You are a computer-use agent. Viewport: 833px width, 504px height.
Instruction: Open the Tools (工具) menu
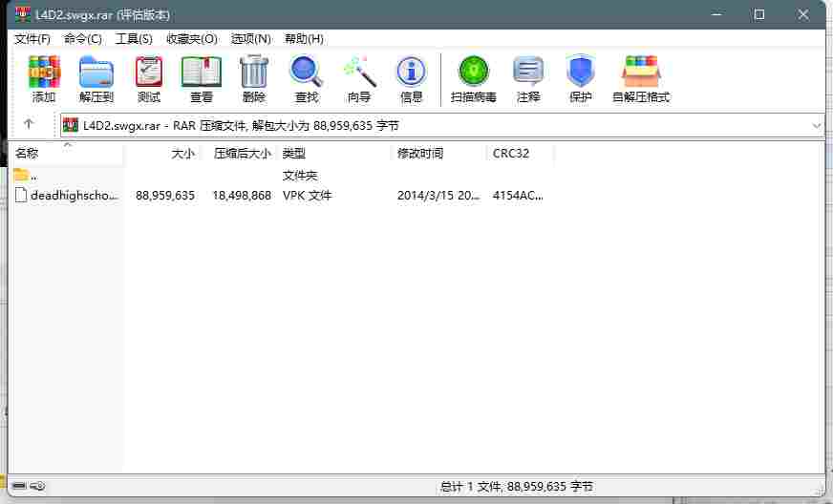pyautogui.click(x=134, y=39)
